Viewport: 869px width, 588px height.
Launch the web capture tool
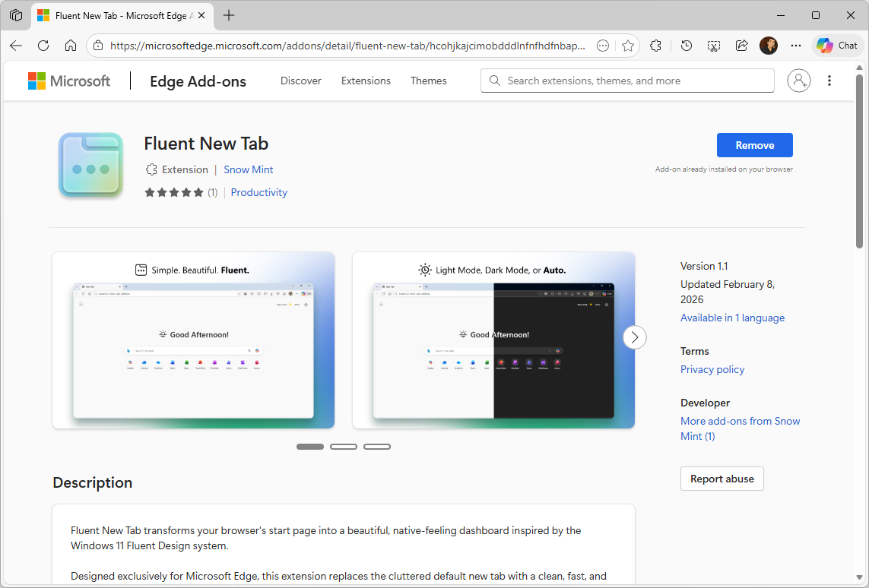[713, 45]
